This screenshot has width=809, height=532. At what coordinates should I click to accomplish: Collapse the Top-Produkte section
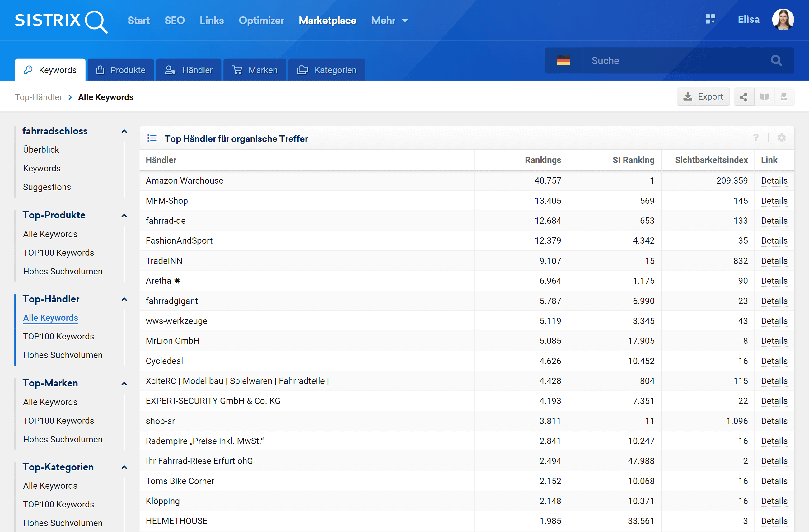point(124,216)
